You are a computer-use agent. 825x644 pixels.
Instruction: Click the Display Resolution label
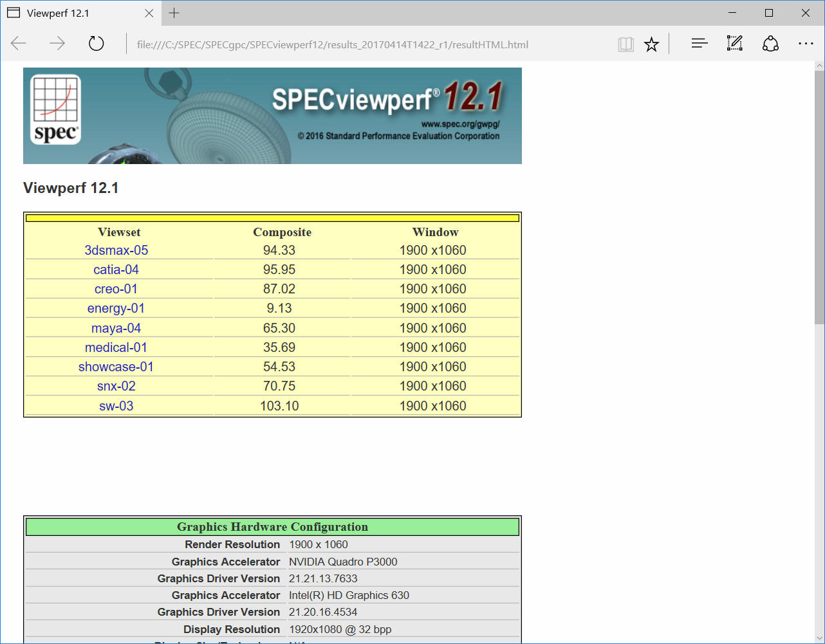pos(232,629)
